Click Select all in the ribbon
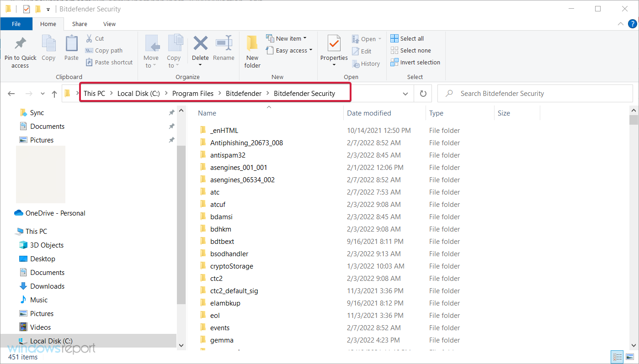Screen dimensions: 639x364 click(x=407, y=38)
